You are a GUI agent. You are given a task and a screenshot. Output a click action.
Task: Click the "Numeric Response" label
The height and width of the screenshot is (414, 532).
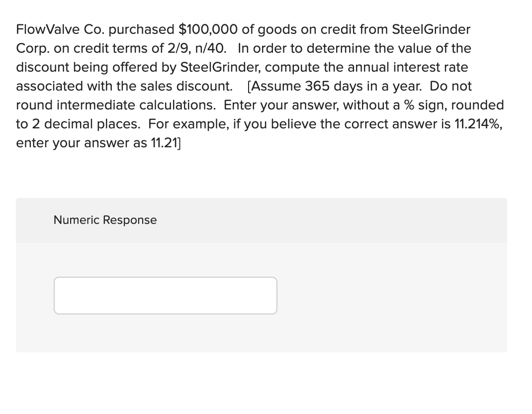point(105,220)
